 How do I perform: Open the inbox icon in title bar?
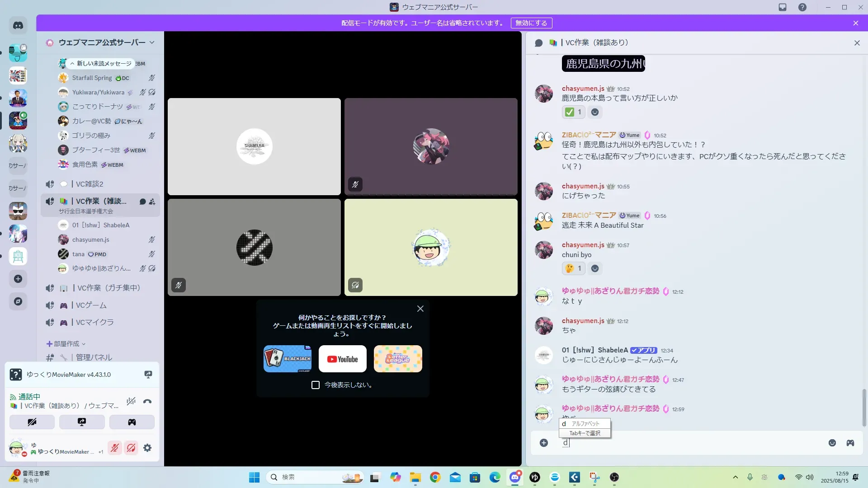pos(783,7)
